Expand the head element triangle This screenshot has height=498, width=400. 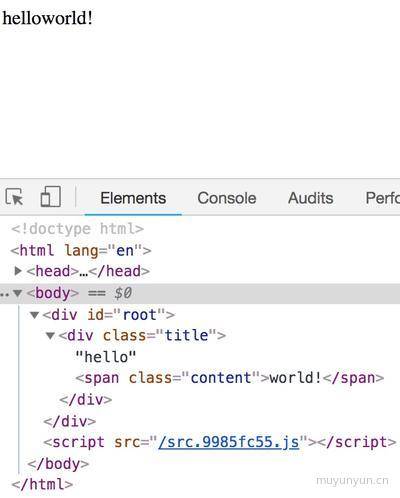point(18,271)
